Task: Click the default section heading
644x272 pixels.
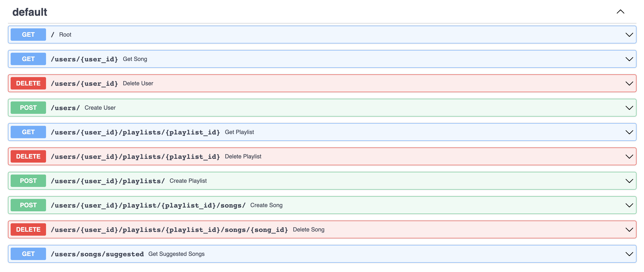Action: point(30,12)
